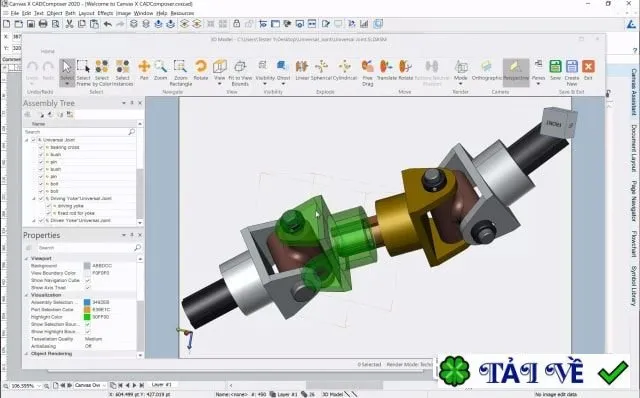Toggle Show Navigation Cube checkbox
The image size is (640, 398).
pyautogui.click(x=88, y=280)
